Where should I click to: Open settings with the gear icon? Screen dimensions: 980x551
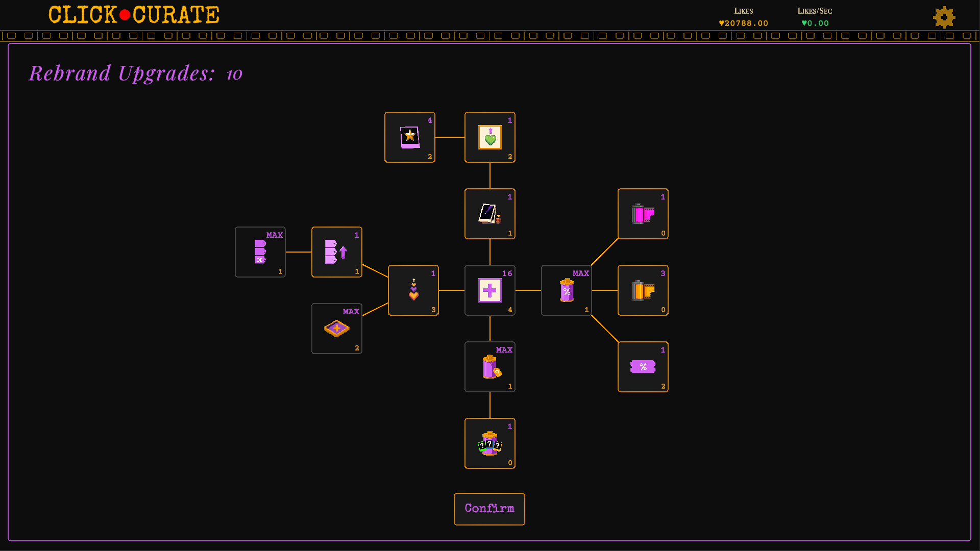(x=944, y=17)
